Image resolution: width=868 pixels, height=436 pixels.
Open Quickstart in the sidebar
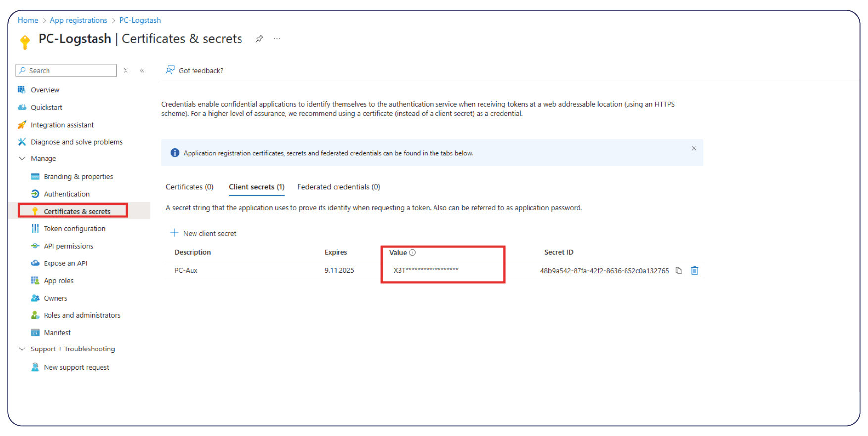47,107
